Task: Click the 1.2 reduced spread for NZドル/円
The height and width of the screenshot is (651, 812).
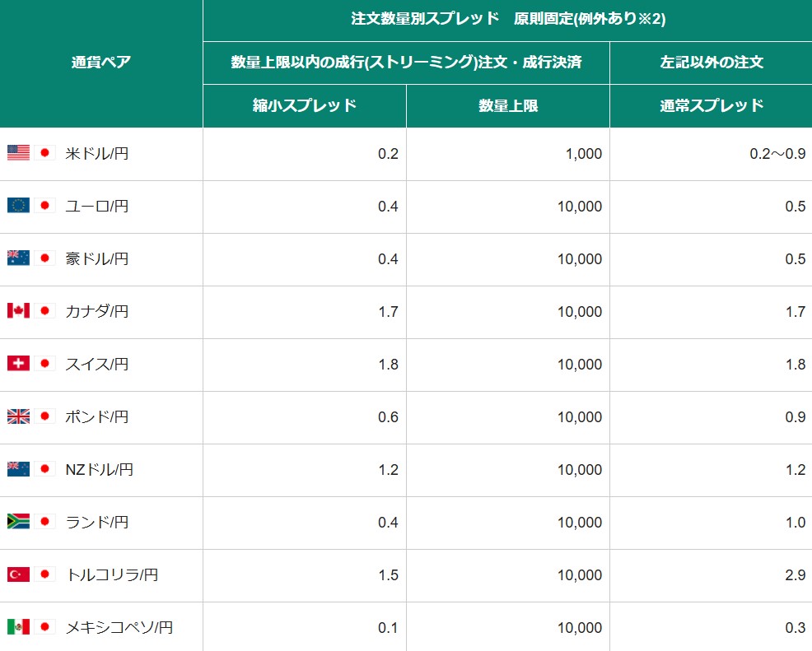Action: (389, 471)
